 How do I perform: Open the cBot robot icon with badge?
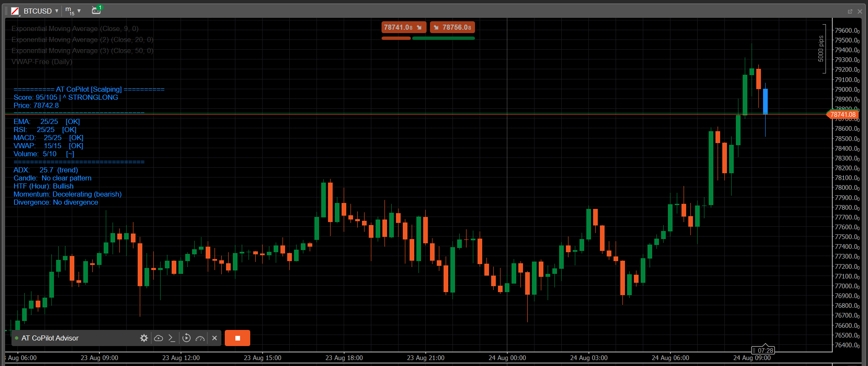pyautogui.click(x=96, y=10)
